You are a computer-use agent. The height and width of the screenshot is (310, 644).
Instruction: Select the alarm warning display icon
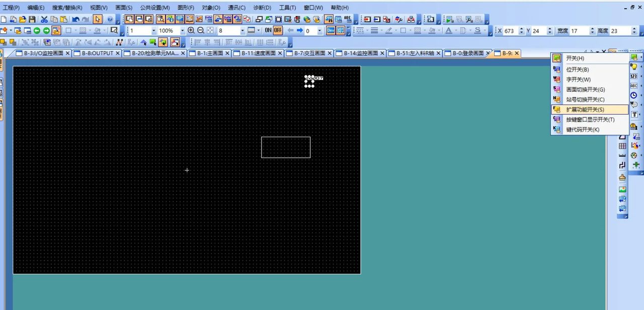tap(634, 127)
